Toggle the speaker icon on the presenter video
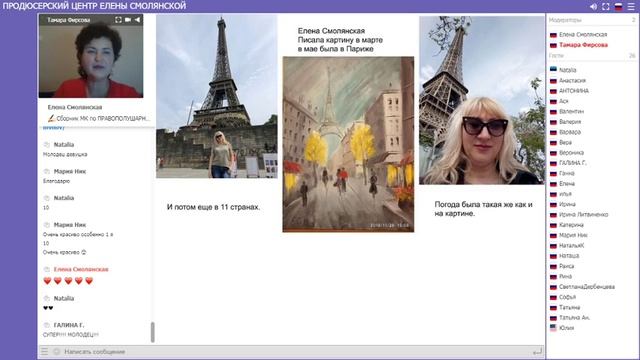This screenshot has height=360, width=640. [x=138, y=20]
